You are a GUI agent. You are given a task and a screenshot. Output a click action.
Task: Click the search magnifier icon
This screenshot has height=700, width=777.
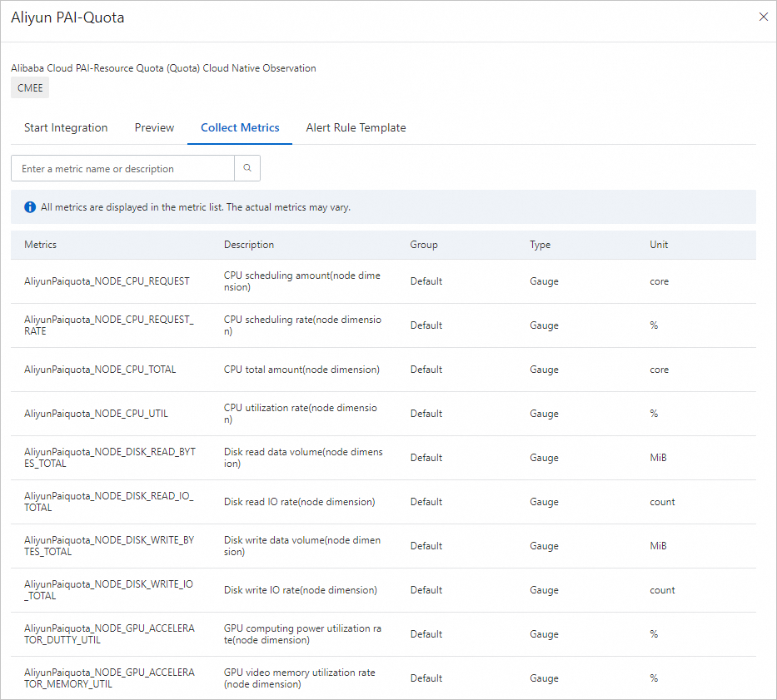coord(247,168)
